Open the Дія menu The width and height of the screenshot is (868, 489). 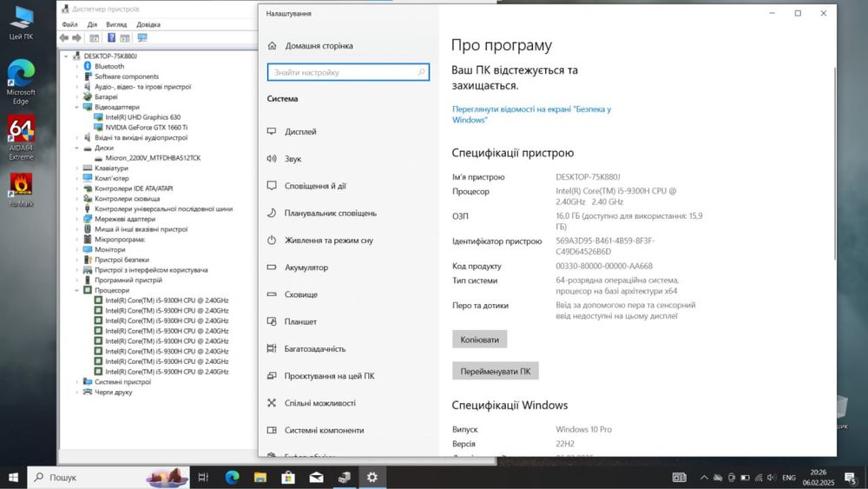click(92, 24)
